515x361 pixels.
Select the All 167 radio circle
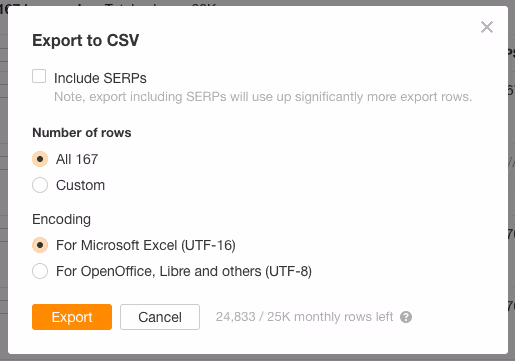40,159
